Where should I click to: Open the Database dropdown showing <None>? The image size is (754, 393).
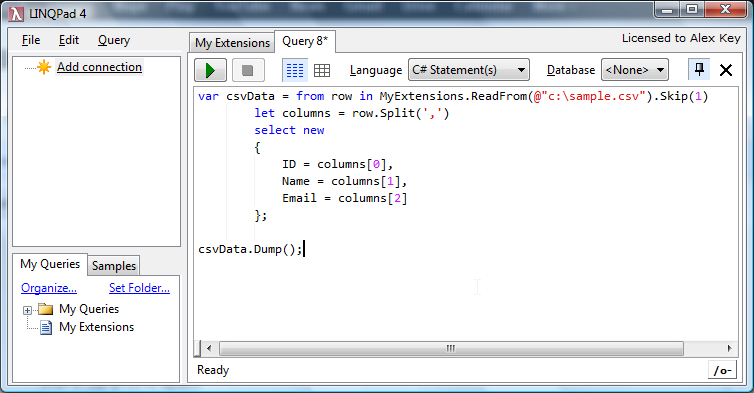635,70
